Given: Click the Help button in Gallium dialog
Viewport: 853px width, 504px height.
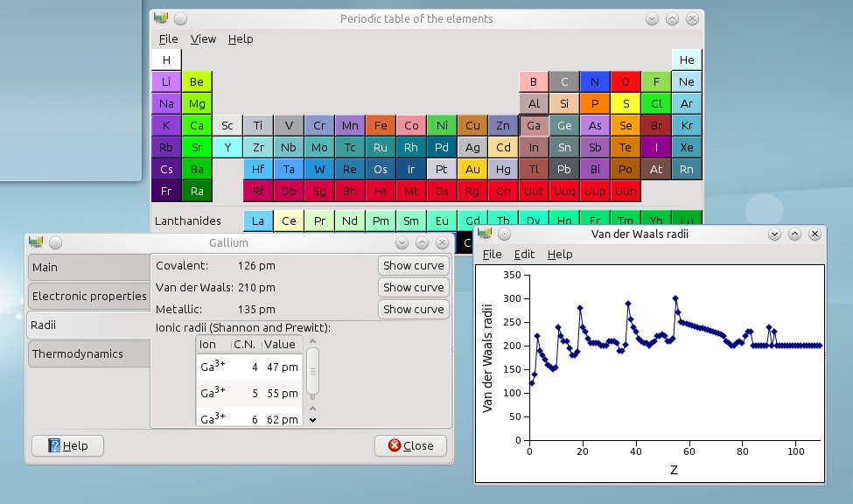Looking at the screenshot, I should (67, 445).
